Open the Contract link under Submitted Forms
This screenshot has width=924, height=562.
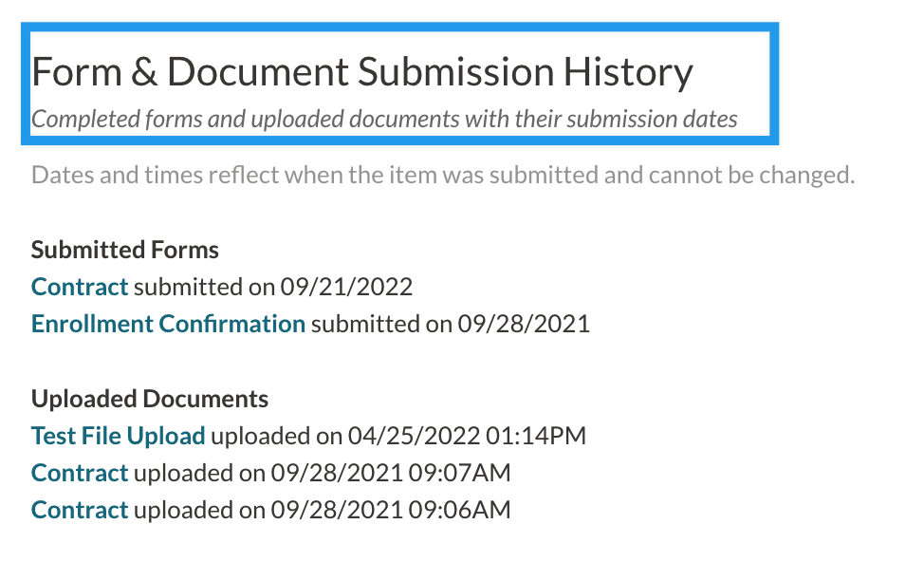coord(80,287)
